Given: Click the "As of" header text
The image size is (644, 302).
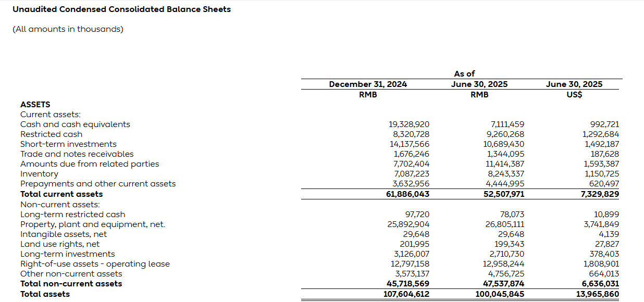Looking at the screenshot, I should [x=464, y=74].
